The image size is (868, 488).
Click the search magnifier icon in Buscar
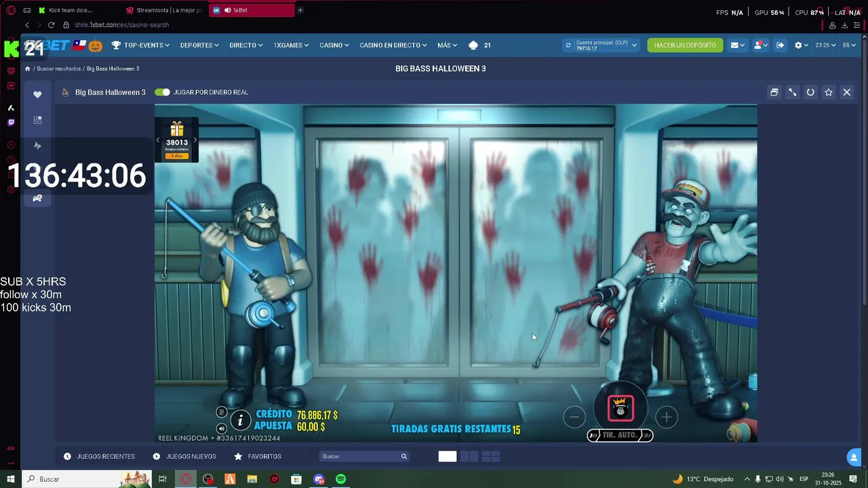[x=404, y=456]
